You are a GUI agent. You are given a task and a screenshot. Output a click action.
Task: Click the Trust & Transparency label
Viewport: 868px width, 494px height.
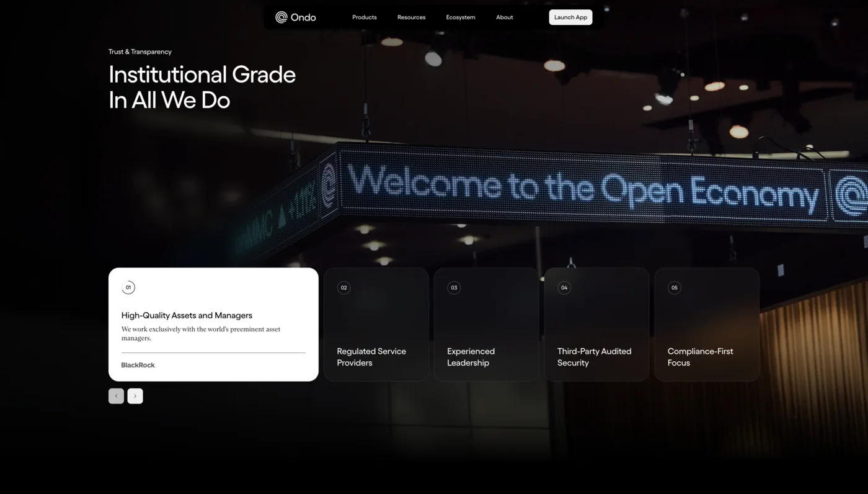coord(140,52)
